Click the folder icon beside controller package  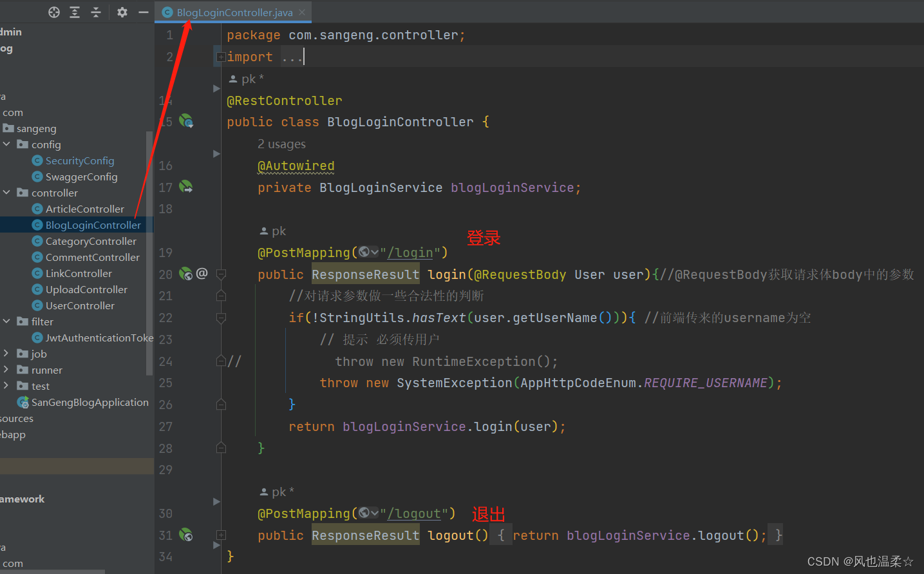point(23,193)
